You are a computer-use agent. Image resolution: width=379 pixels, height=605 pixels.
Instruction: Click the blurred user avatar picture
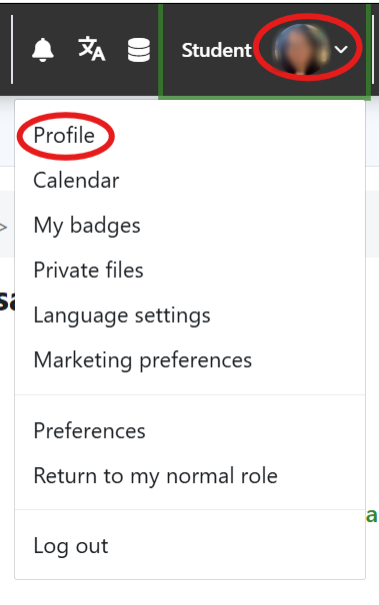301,49
